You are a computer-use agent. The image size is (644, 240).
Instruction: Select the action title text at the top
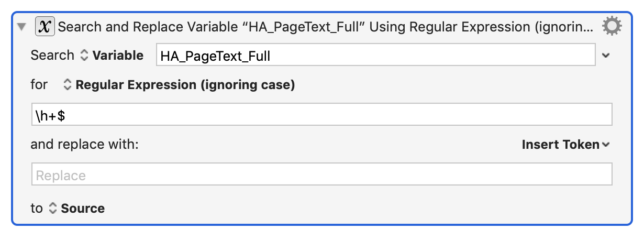[326, 27]
